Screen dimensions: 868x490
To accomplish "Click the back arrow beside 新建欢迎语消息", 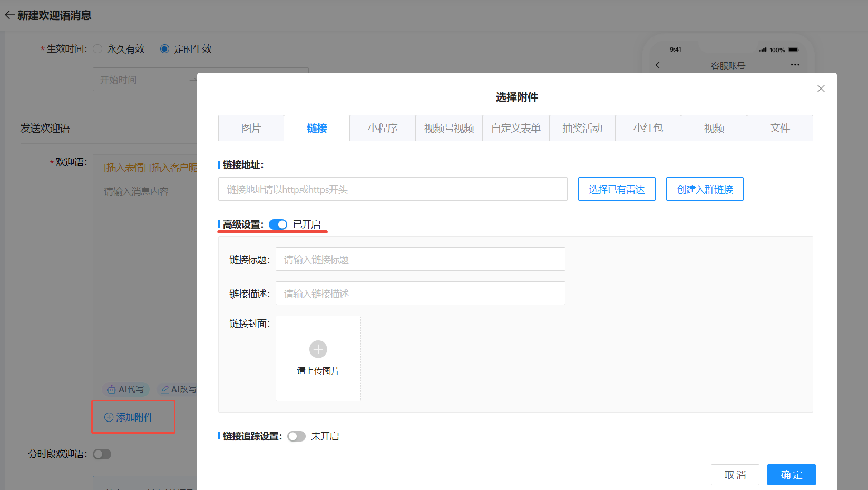I will pyautogui.click(x=9, y=15).
